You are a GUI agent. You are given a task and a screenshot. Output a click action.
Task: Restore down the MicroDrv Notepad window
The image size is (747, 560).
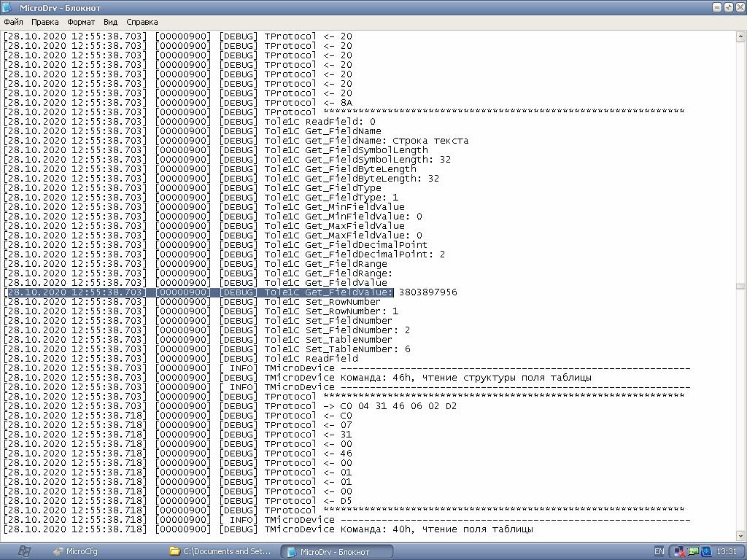point(729,7)
